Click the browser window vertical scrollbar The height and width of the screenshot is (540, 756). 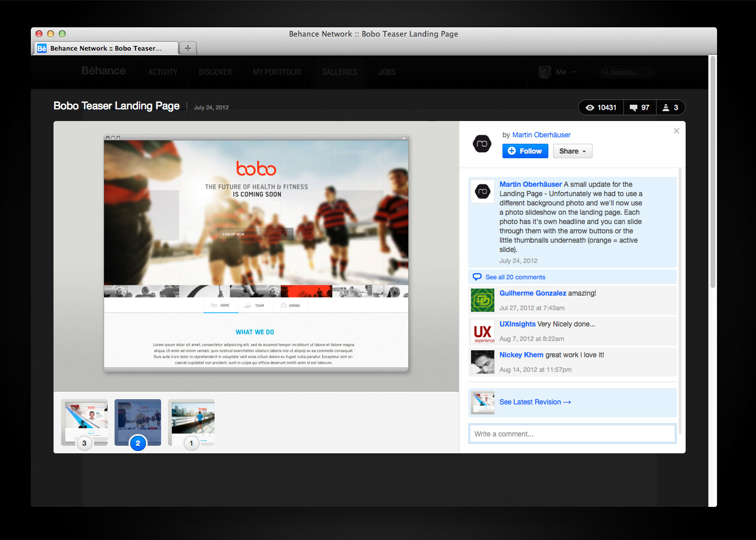click(712, 172)
